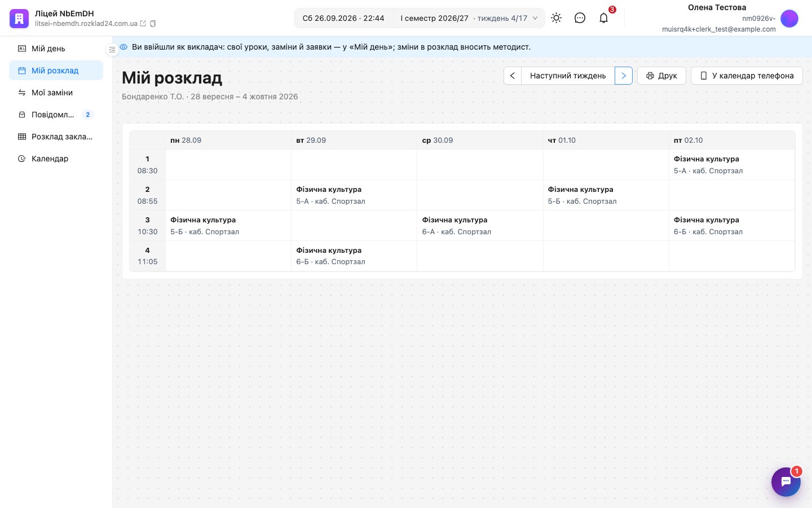The width and height of the screenshot is (812, 508).
Task: Select Wednesday lesson 3 Фізична культура 6-А
Action: 480,226
